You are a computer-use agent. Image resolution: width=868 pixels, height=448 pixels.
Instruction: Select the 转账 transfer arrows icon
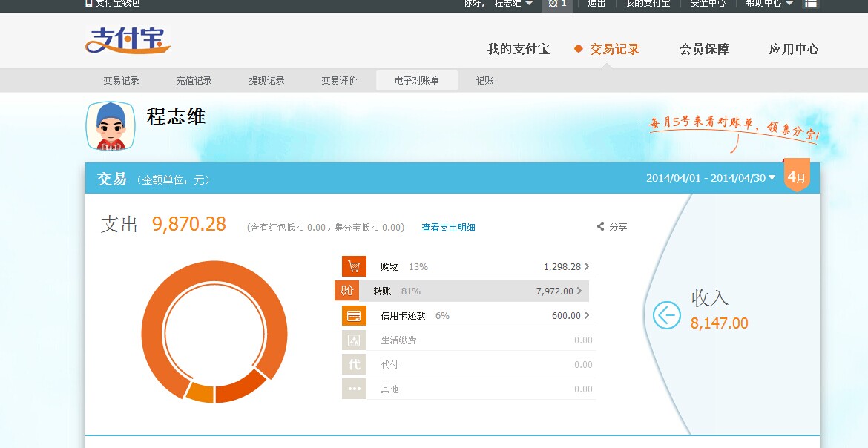pyautogui.click(x=346, y=291)
